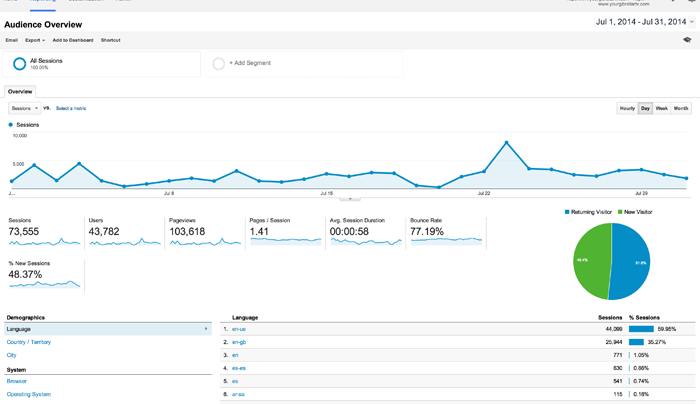Open the en-us language link
700x404 pixels.
click(x=239, y=329)
